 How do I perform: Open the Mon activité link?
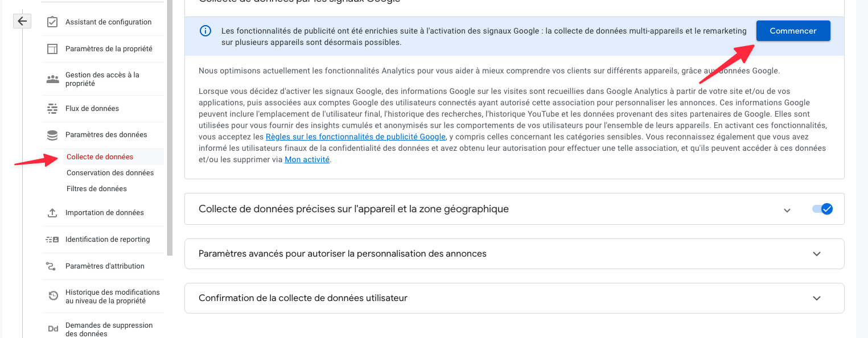307,160
